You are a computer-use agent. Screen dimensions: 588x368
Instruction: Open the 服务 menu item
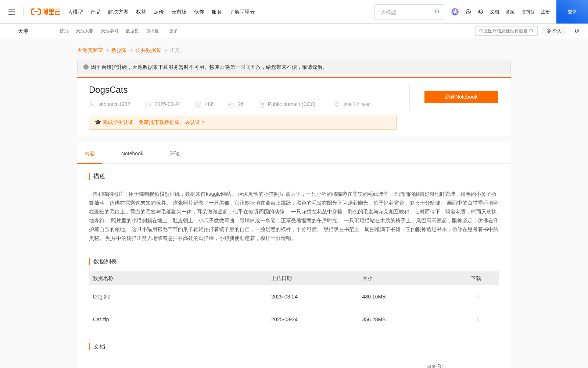click(217, 12)
